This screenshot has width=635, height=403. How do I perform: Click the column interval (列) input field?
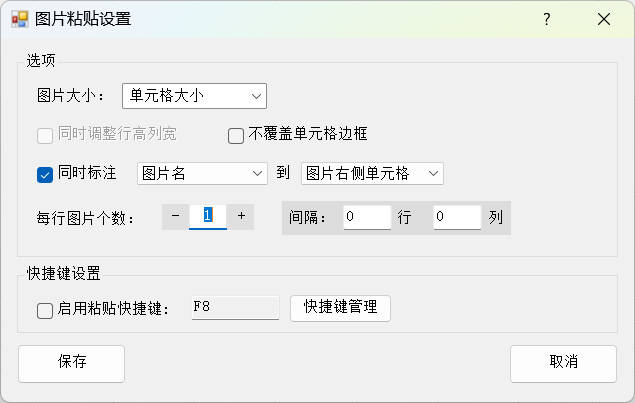pyautogui.click(x=457, y=216)
